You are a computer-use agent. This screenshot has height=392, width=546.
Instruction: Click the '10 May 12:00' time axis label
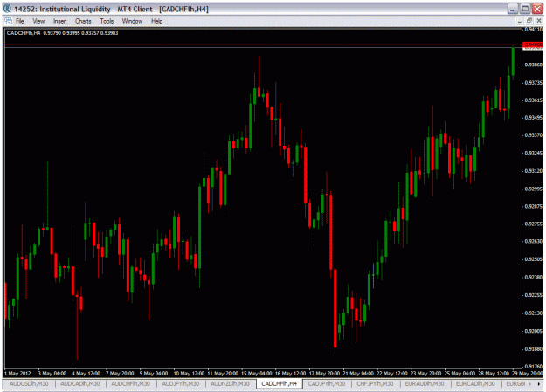[189, 373]
